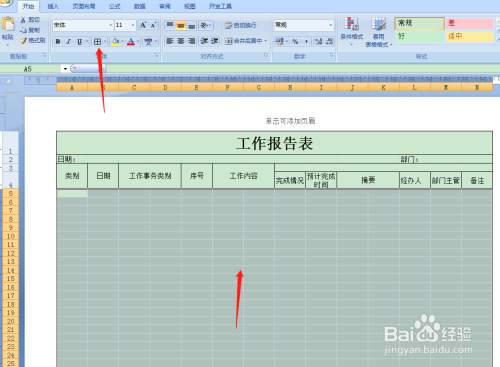The width and height of the screenshot is (500, 367).
Task: Center text horizontally
Action: [x=180, y=41]
